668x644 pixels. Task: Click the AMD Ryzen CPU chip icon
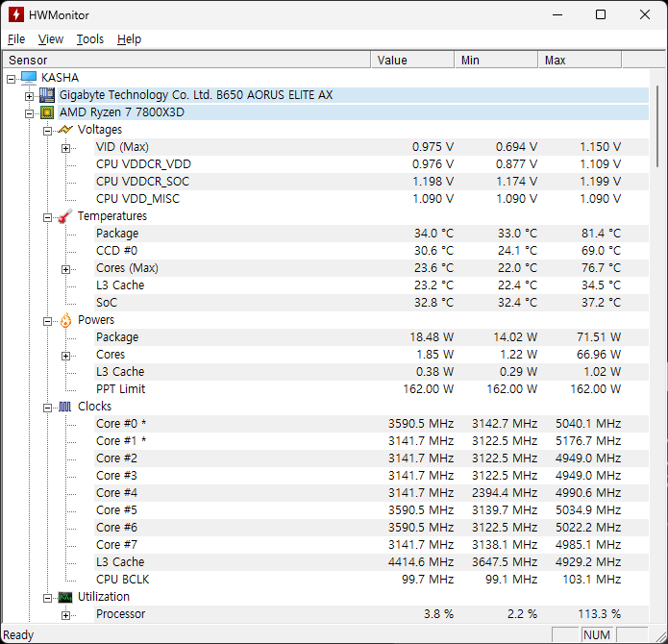point(47,112)
